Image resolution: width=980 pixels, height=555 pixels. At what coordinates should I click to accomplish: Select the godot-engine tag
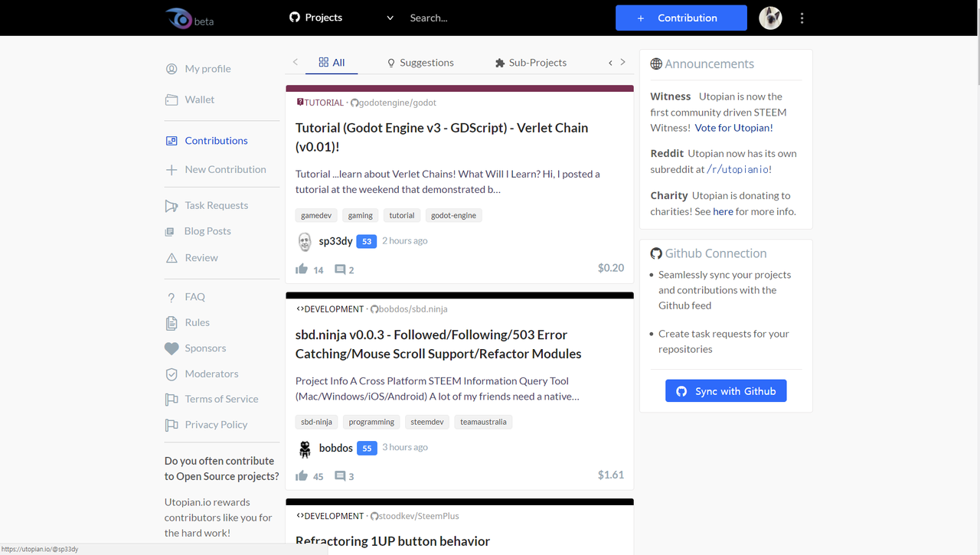[x=453, y=216]
